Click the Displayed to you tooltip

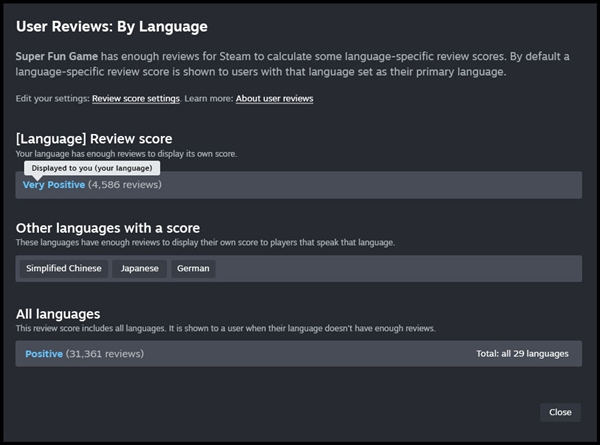tap(92, 168)
